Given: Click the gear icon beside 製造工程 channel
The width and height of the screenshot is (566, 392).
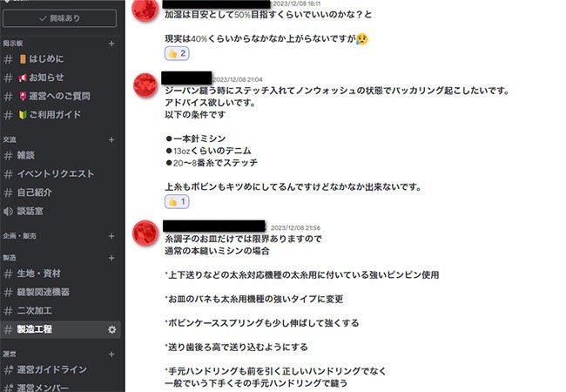Looking at the screenshot, I should click(112, 329).
